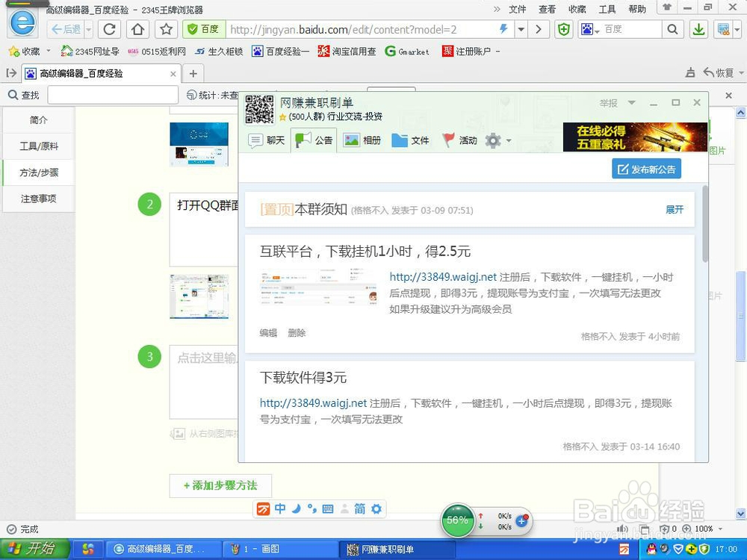Click the 发布新公告 button
747x560 pixels.
(646, 169)
